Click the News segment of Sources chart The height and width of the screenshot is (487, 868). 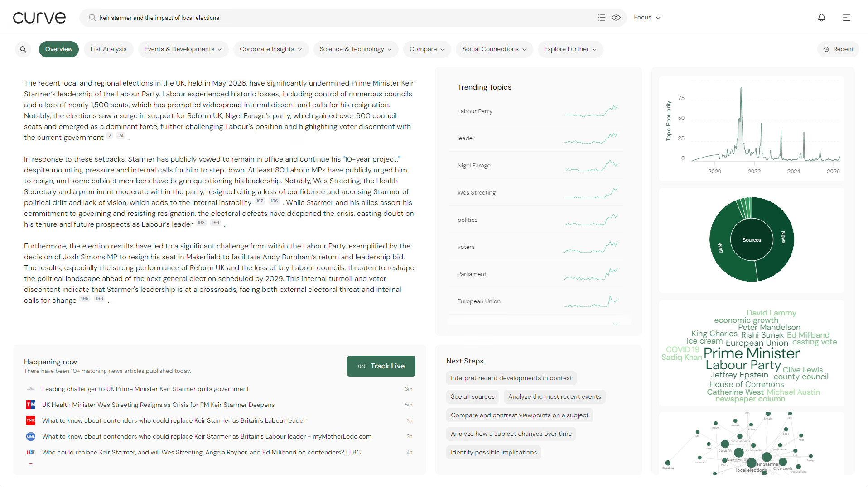(783, 237)
